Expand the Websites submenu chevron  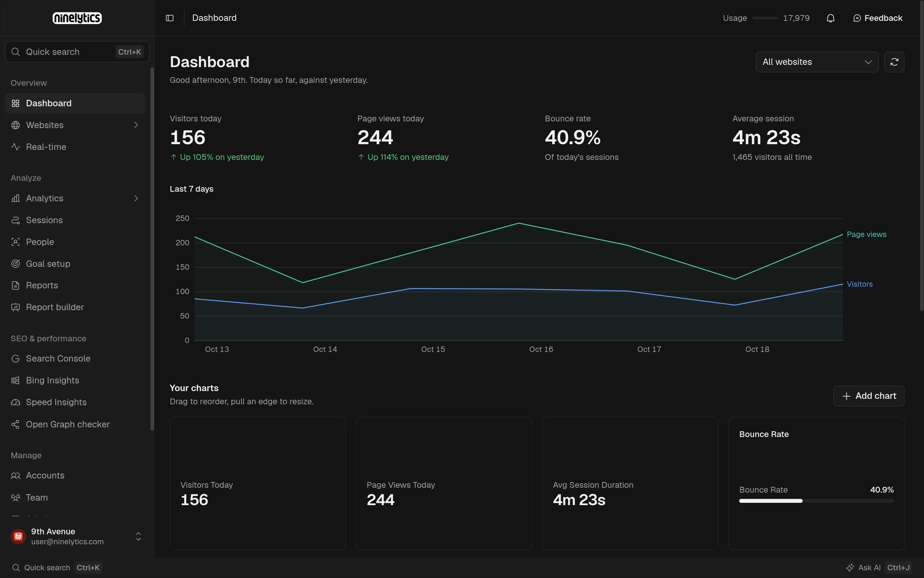click(x=136, y=125)
